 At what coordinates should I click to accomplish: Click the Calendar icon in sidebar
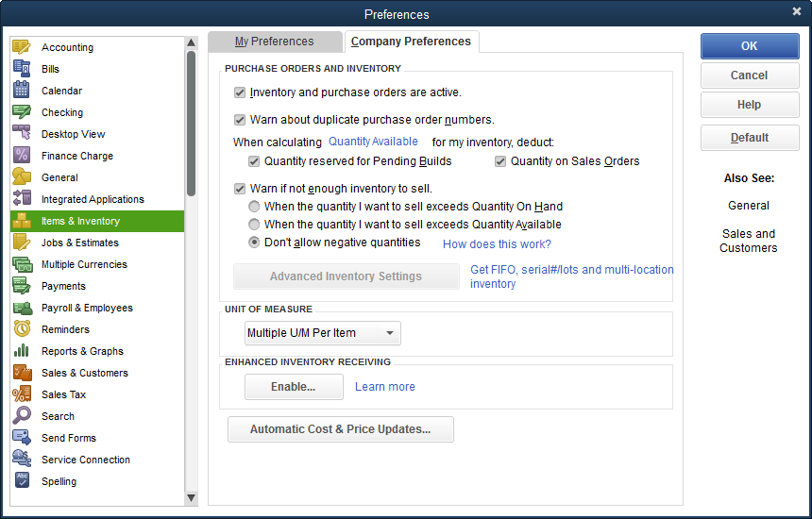pyautogui.click(x=22, y=91)
